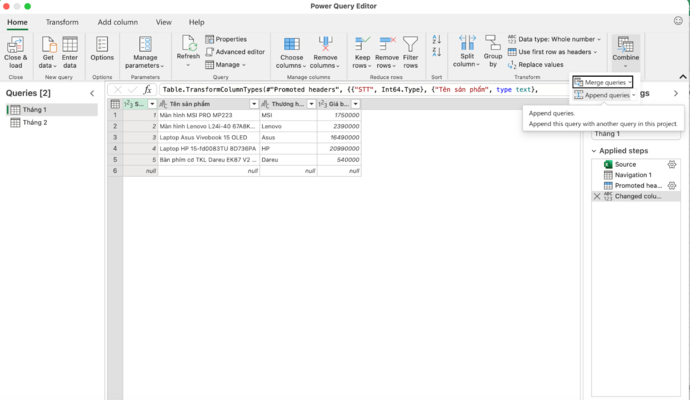Open the Tên sản phẩm filter dropdown

click(x=254, y=104)
